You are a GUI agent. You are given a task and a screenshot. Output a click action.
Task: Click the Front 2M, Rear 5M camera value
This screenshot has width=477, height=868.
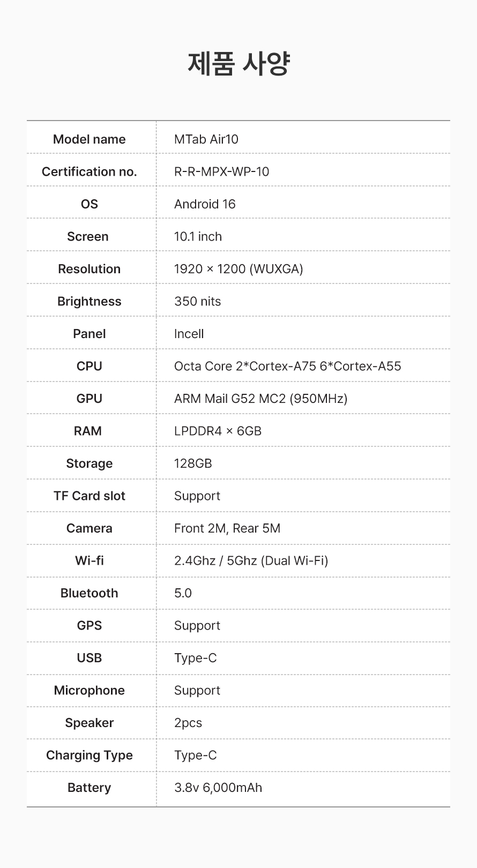click(x=227, y=528)
